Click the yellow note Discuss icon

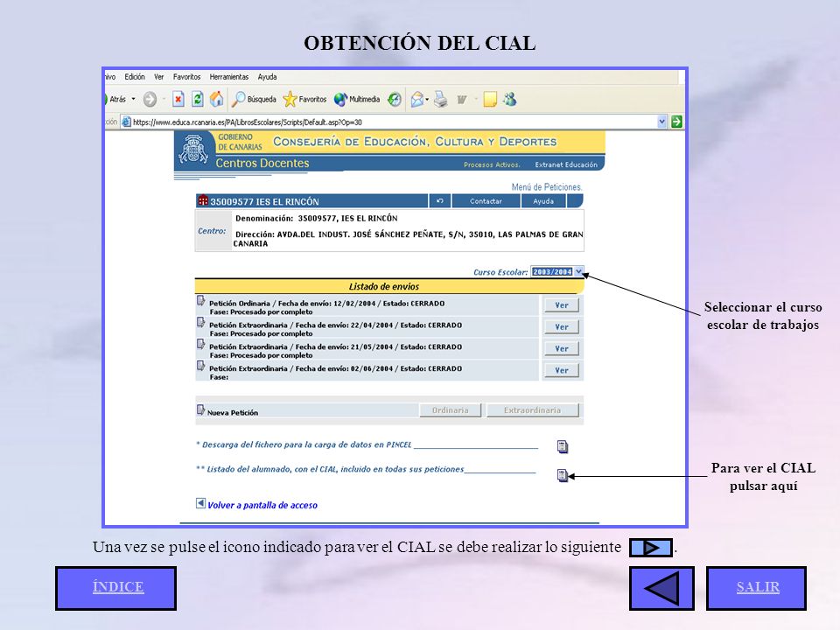(490, 99)
